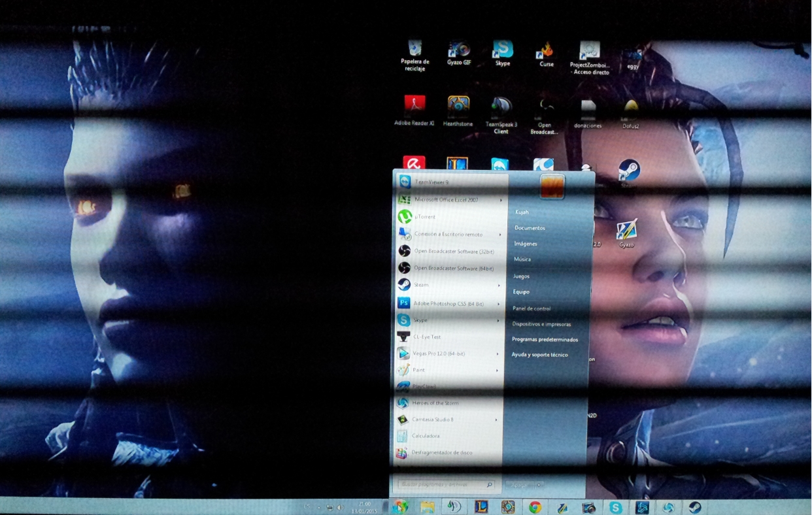Open Desfragmentador de disco entry

pyautogui.click(x=448, y=453)
